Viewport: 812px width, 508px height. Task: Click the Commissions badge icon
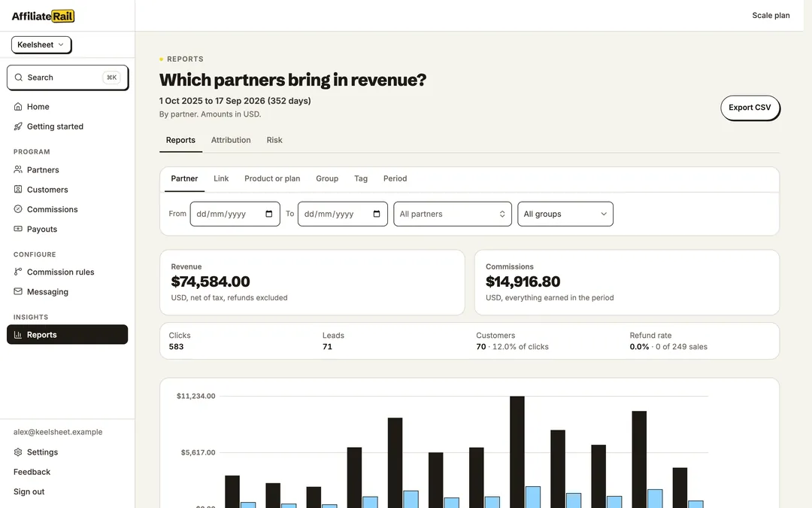pyautogui.click(x=18, y=209)
